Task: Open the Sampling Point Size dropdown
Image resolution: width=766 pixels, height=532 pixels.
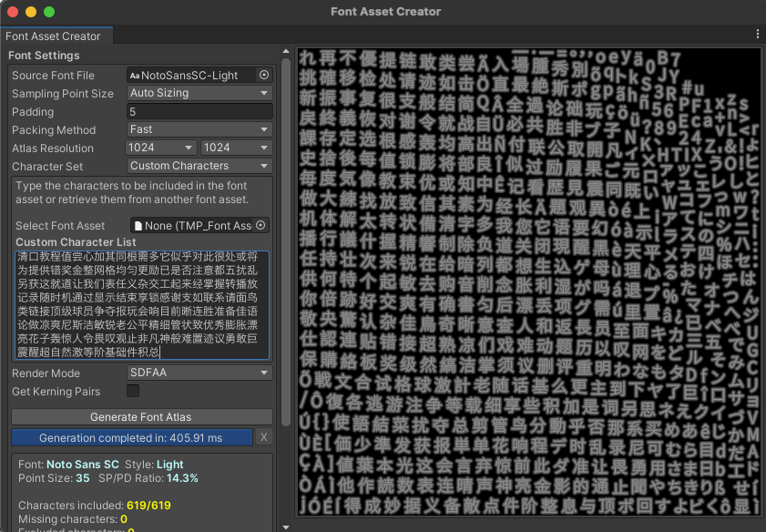Action: [199, 93]
